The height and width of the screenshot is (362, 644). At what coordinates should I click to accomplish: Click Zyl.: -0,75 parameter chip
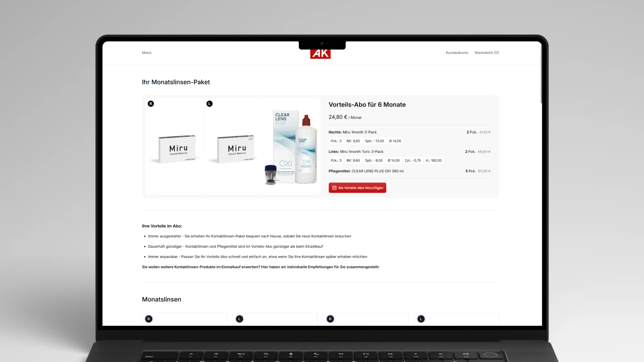[413, 160]
